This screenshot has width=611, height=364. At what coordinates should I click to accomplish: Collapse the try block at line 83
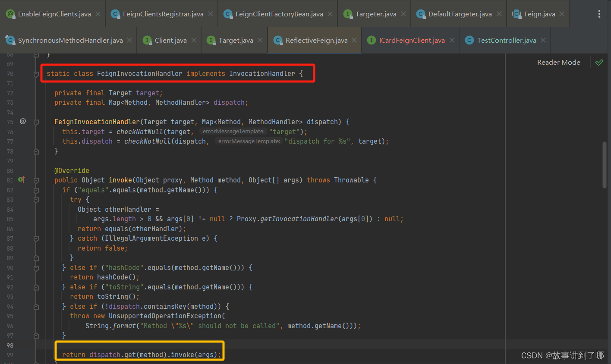tap(36, 200)
